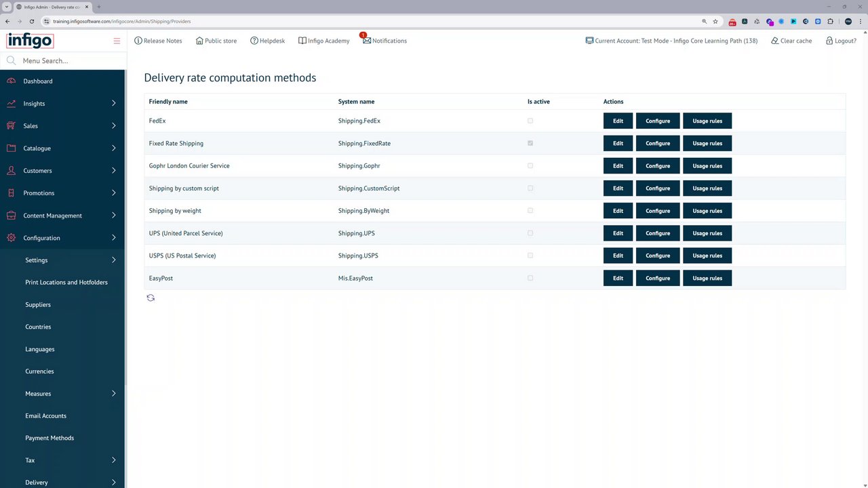The height and width of the screenshot is (488, 868).
Task: Click the Infigo Academy book icon
Action: click(302, 41)
